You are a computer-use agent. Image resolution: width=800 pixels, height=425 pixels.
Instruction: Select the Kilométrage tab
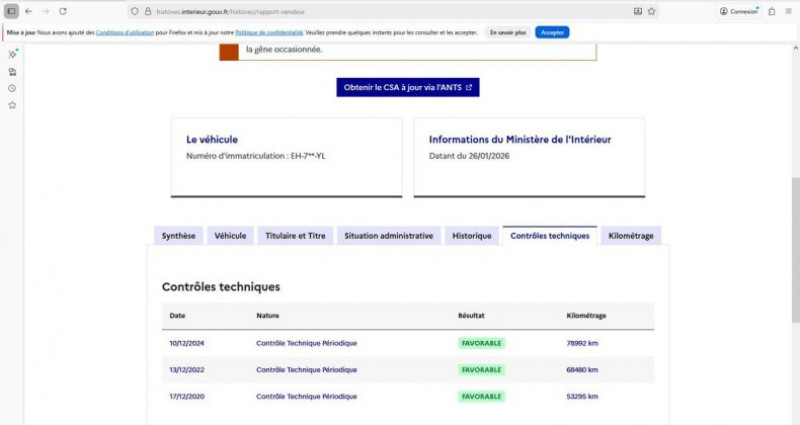(631, 236)
